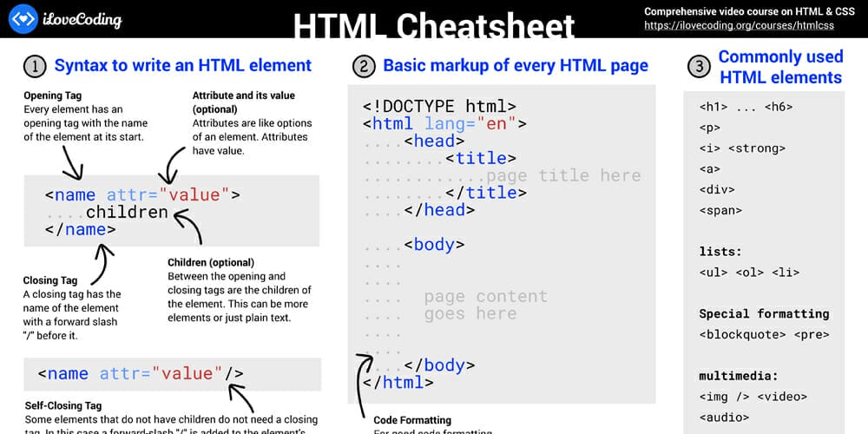Click the "Self-Closing Tag" label

pyautogui.click(x=63, y=405)
